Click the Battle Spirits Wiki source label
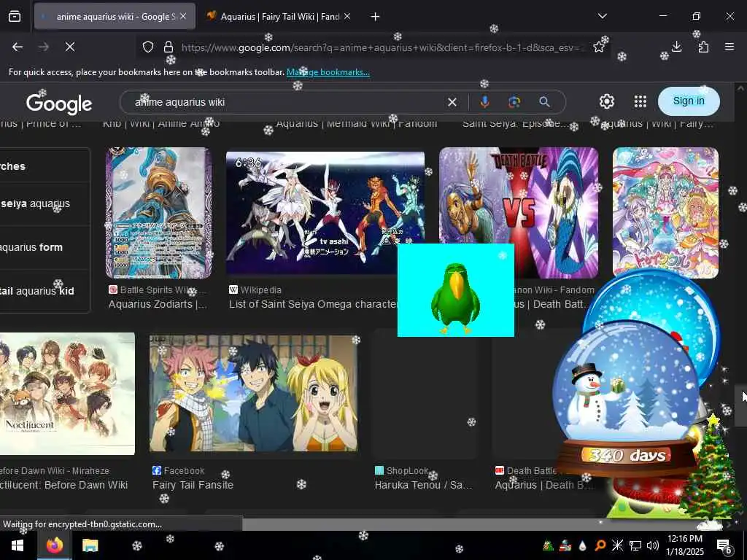This screenshot has width=747, height=560. 158,290
